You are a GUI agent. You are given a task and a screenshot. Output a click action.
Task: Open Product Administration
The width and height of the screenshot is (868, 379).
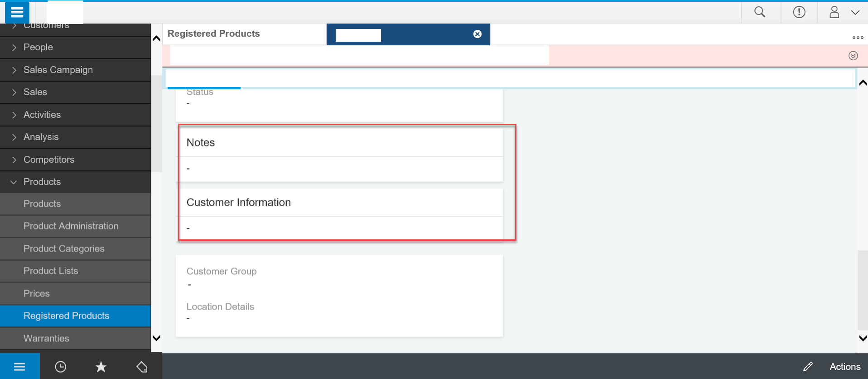pyautogui.click(x=75, y=226)
